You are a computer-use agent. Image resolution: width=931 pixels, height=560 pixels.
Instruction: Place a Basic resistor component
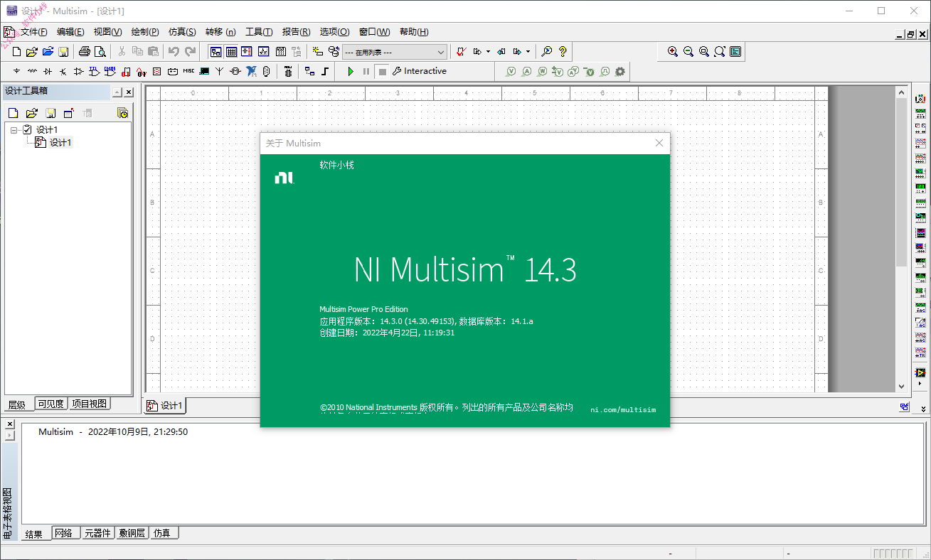(x=32, y=71)
